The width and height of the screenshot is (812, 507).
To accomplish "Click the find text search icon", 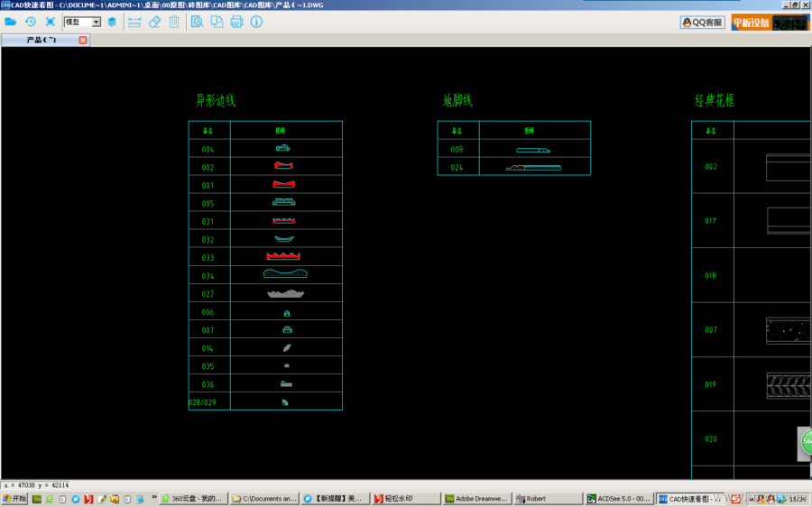I will click(197, 22).
